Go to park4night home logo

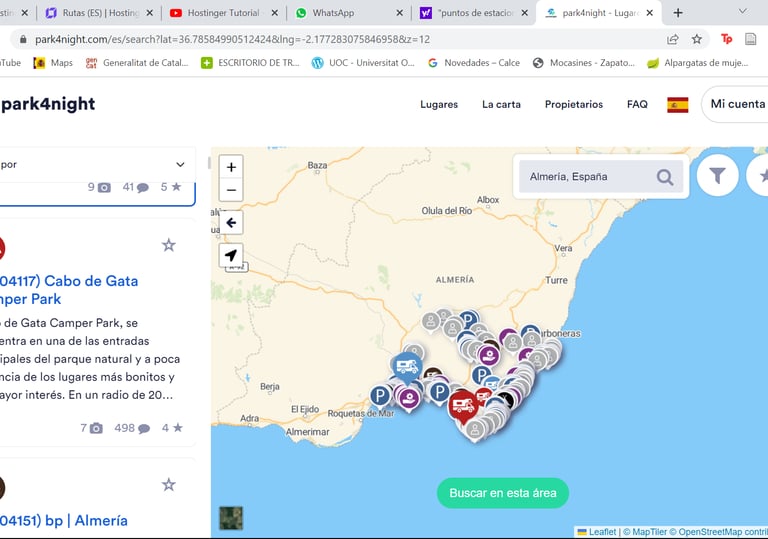[48, 104]
